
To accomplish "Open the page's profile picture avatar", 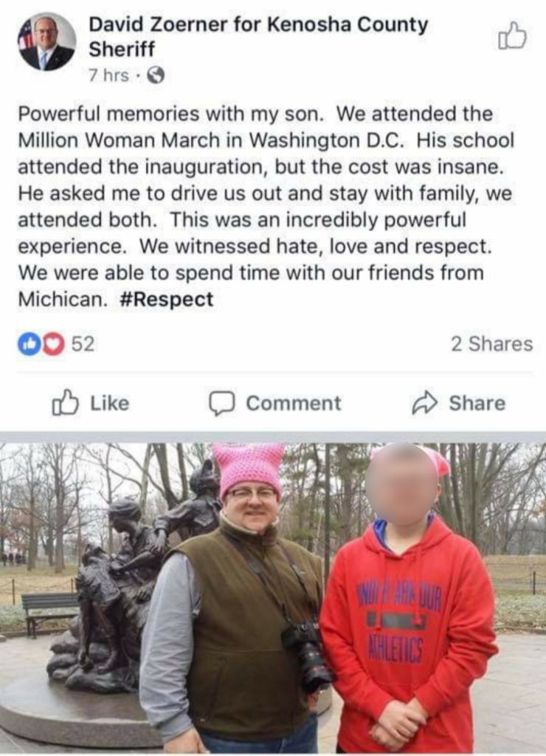I will point(47,42).
